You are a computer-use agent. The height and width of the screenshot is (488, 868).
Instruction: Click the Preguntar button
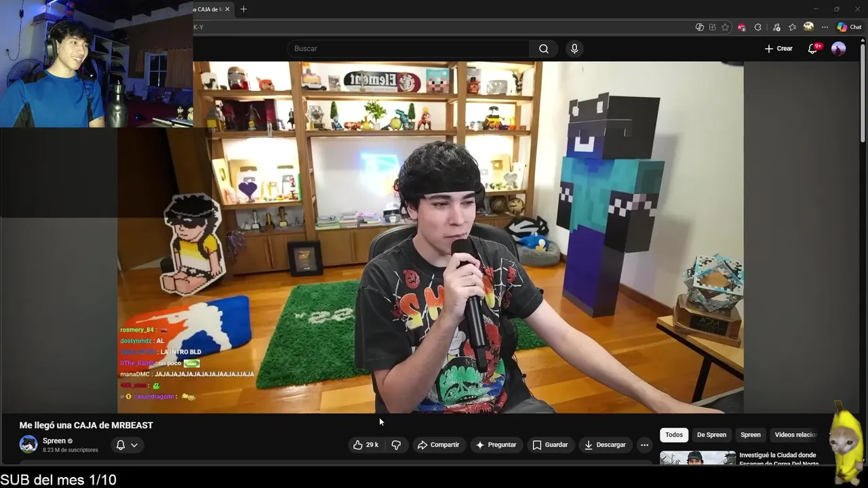pos(496,445)
